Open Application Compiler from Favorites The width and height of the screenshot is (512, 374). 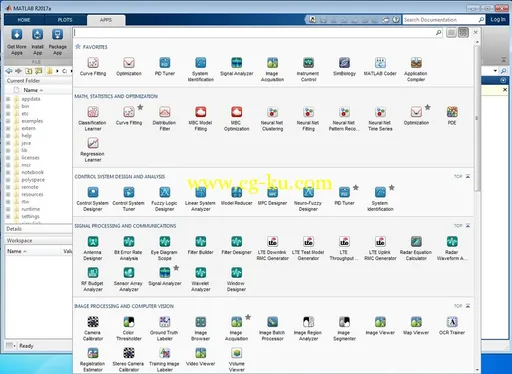tap(416, 69)
